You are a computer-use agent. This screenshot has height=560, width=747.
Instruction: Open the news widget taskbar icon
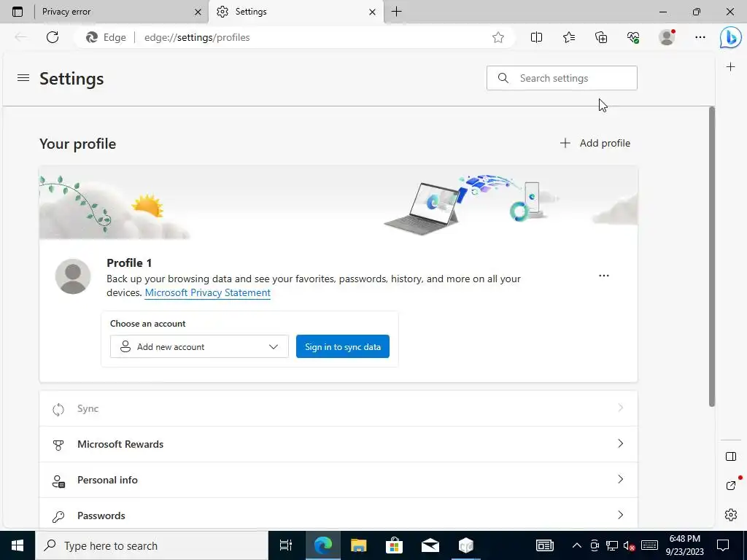coord(544,545)
